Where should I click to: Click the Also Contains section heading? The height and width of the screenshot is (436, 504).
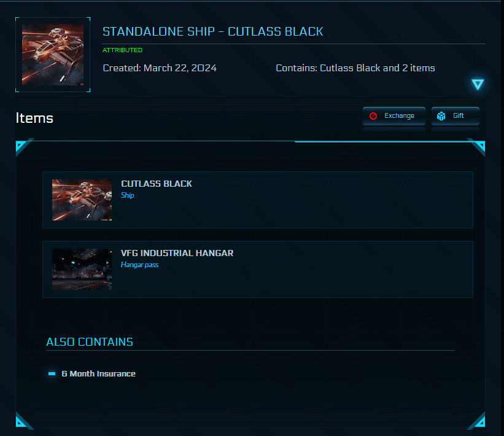pyautogui.click(x=90, y=342)
